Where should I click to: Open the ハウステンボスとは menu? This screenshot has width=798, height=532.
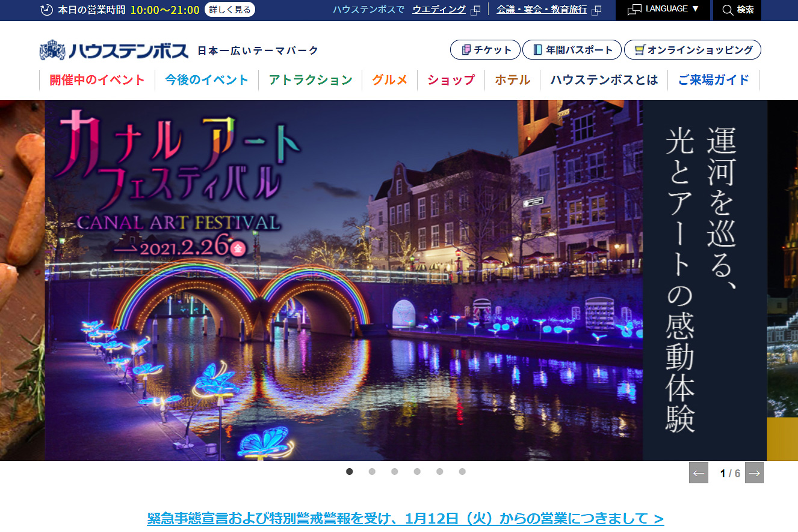(x=604, y=79)
